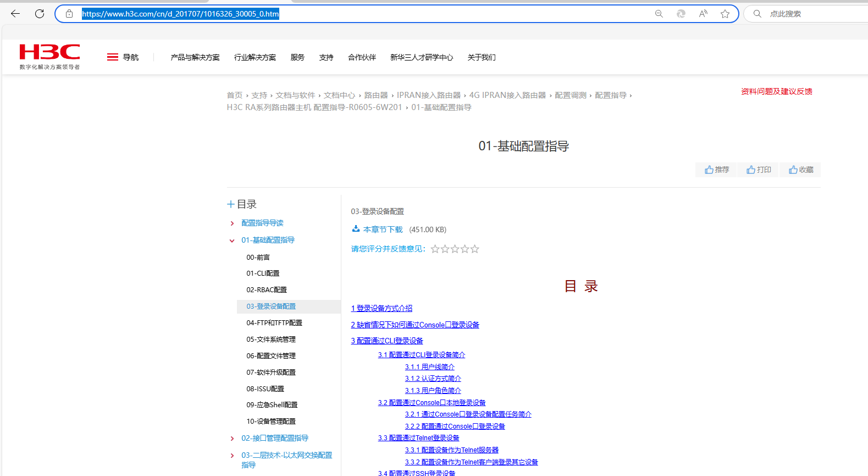Rate the page with the first star
Screen dimensions: 868x476
(435, 249)
